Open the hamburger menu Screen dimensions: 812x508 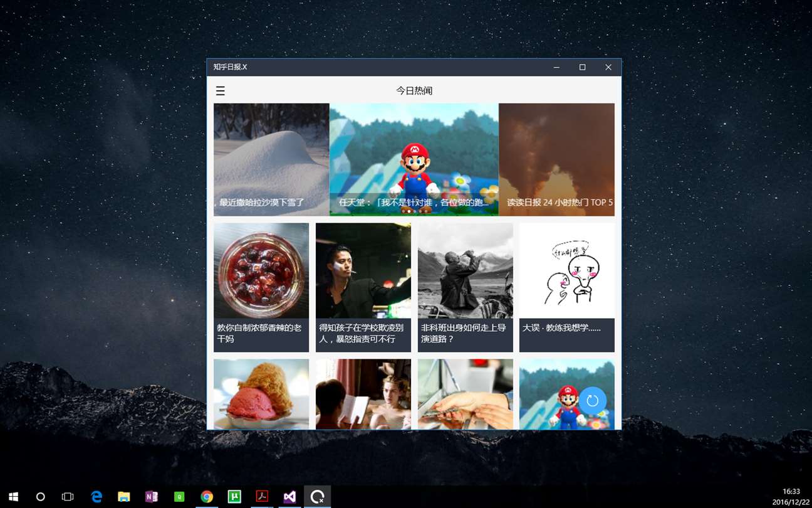coord(220,91)
